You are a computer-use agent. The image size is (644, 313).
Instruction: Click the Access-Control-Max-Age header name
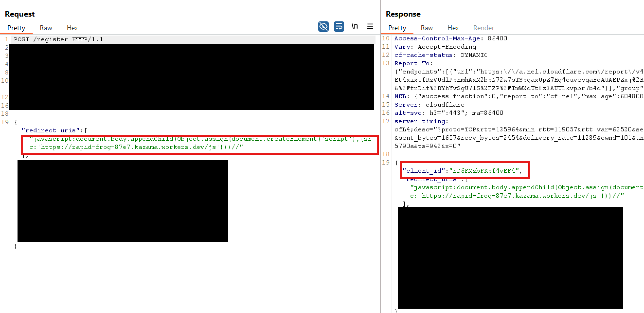[x=437, y=38]
